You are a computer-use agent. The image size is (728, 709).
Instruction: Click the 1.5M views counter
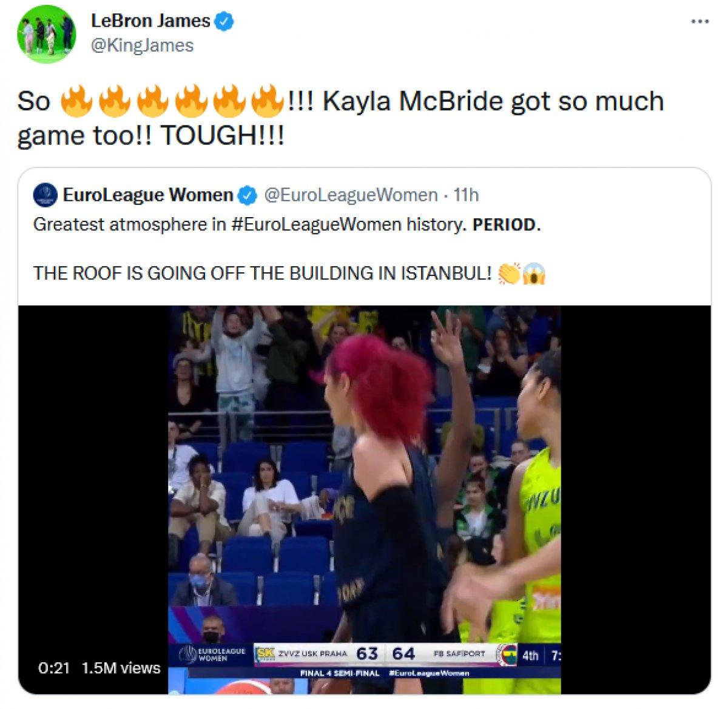[x=121, y=668]
